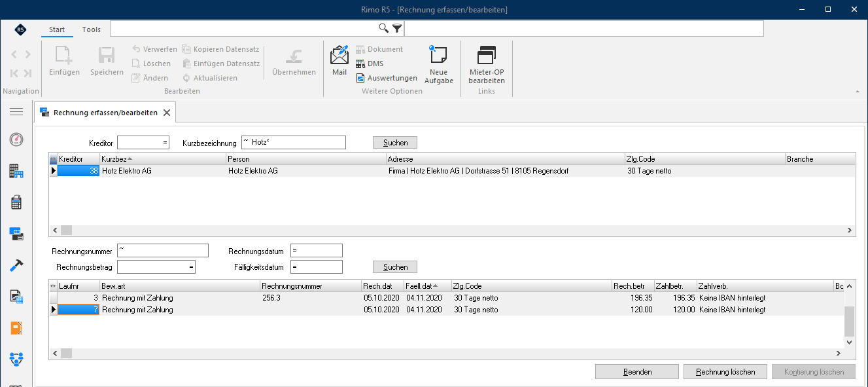Image resolution: width=868 pixels, height=387 pixels.
Task: Click the Rechnungsnummer input field
Action: coord(162,251)
